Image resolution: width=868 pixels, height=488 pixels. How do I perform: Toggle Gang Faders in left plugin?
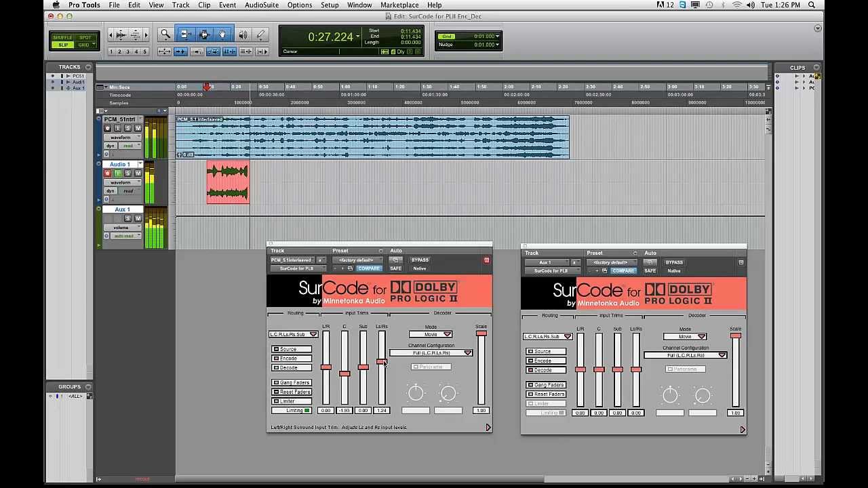click(292, 383)
